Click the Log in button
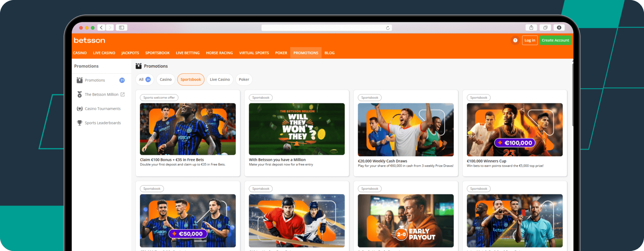This screenshot has width=644, height=251. (530, 40)
